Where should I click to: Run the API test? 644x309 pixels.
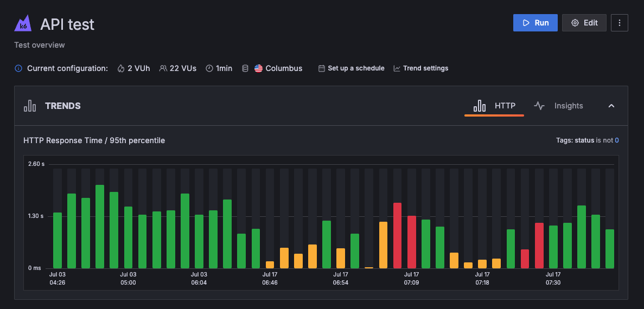point(535,23)
